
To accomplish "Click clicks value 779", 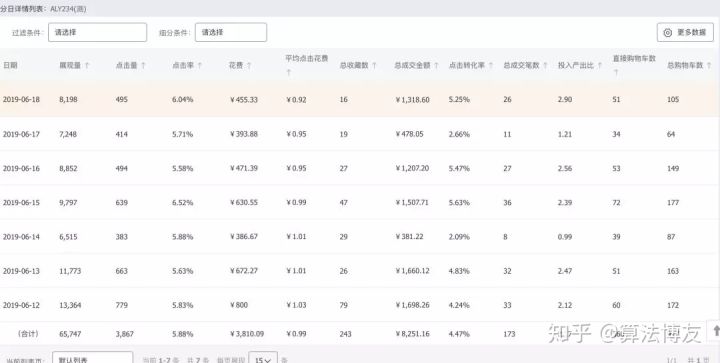I will point(122,305).
